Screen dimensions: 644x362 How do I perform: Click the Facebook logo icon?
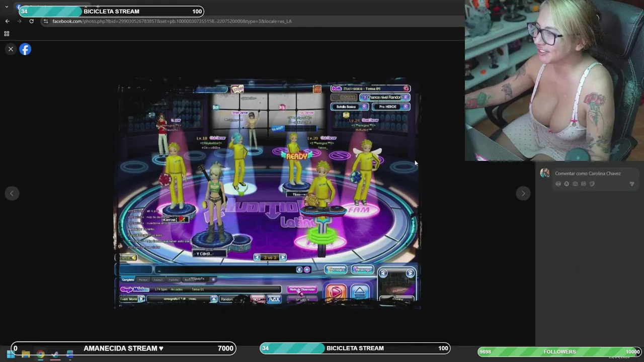pos(25,49)
